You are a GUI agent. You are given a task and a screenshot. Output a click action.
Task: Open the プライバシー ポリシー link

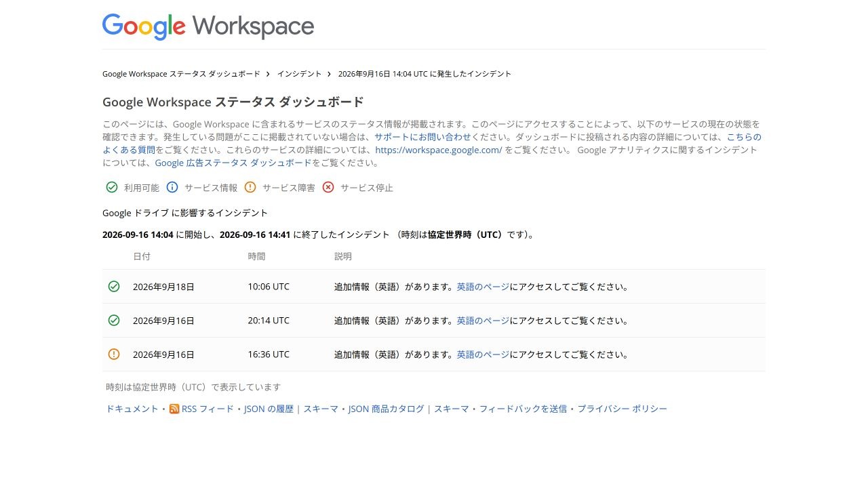pyautogui.click(x=622, y=409)
